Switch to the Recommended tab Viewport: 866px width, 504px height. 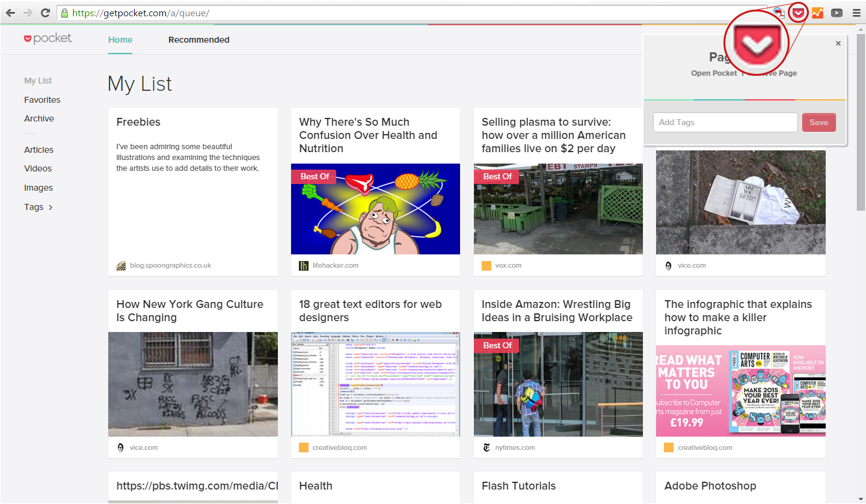tap(198, 40)
